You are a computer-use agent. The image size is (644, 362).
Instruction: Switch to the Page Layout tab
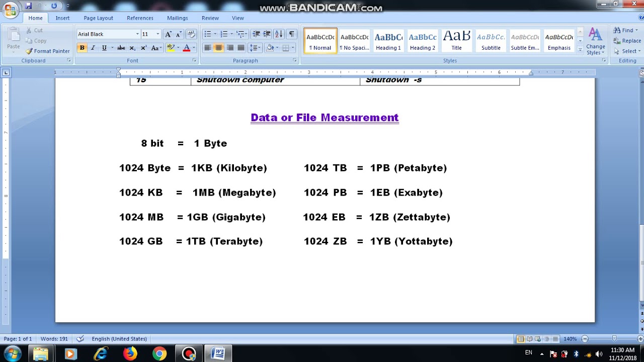(98, 18)
